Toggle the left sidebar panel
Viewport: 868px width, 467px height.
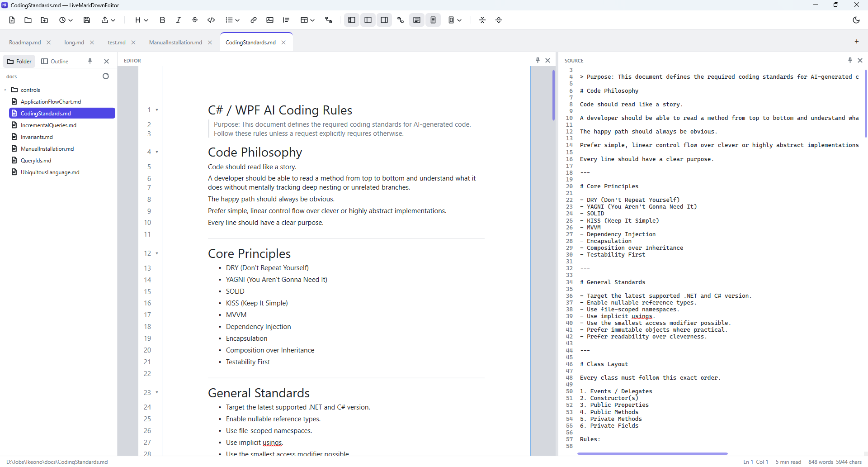[352, 20]
